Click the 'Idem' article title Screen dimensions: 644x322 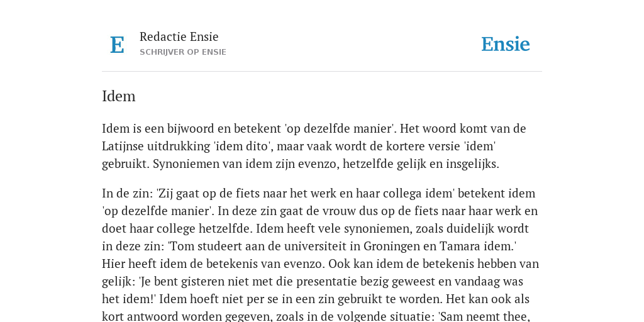(119, 96)
